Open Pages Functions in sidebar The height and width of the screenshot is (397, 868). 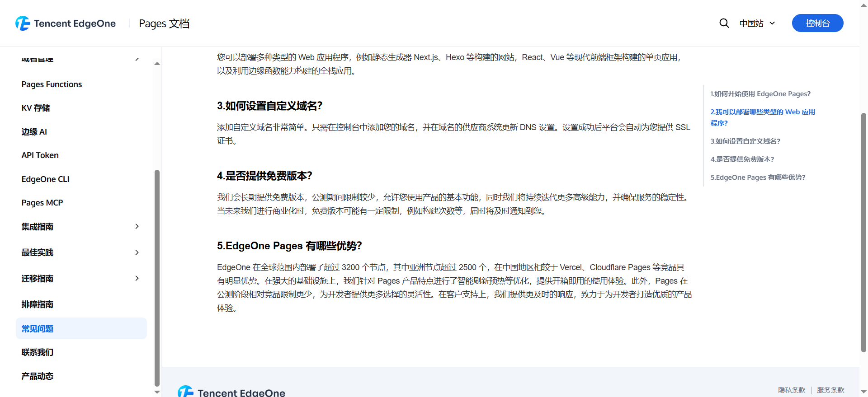[x=52, y=84]
